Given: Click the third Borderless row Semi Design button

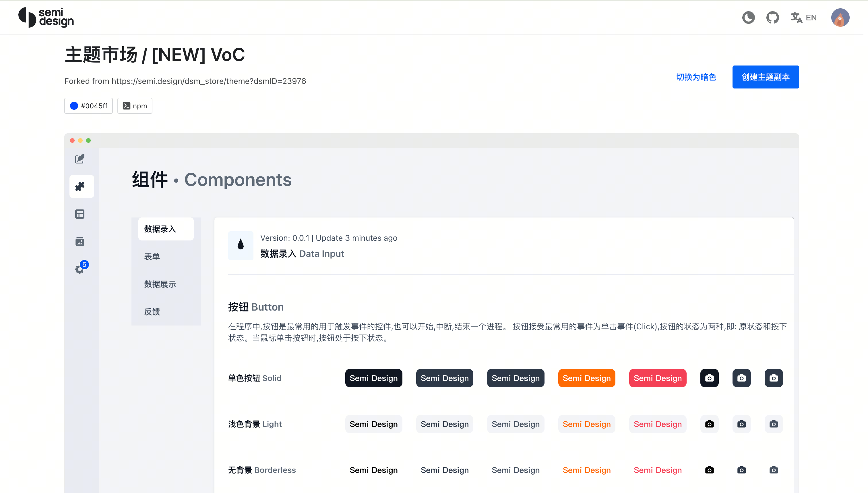Looking at the screenshot, I should tap(516, 470).
